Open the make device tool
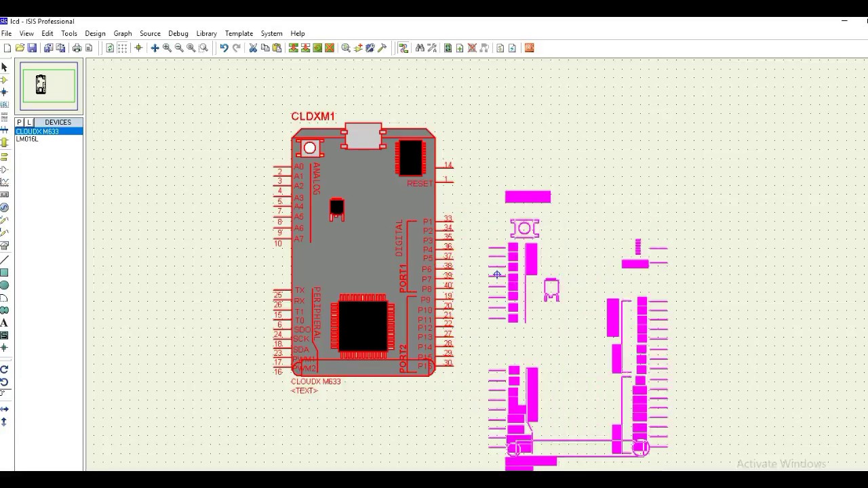 click(x=358, y=48)
